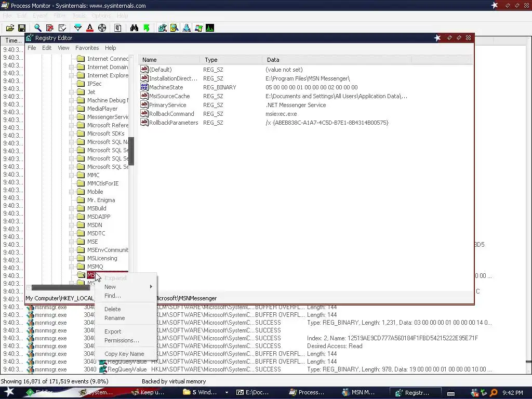
Task: Choose Copy Key Name from context menu
Action: pyautogui.click(x=126, y=354)
